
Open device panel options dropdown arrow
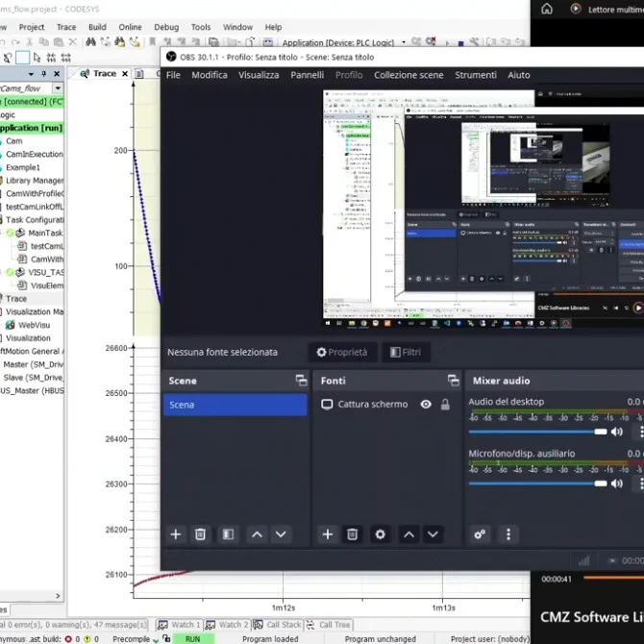pyautogui.click(x=31, y=74)
